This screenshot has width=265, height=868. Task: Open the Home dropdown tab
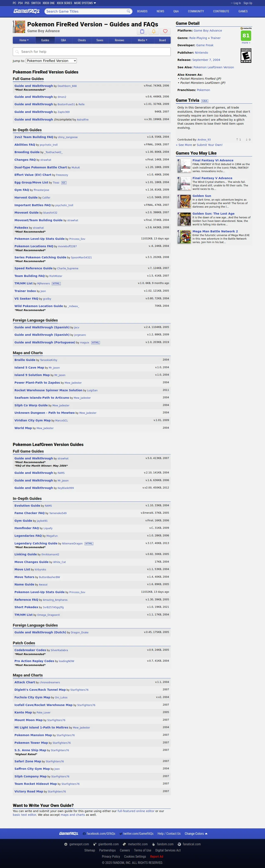click(24, 40)
